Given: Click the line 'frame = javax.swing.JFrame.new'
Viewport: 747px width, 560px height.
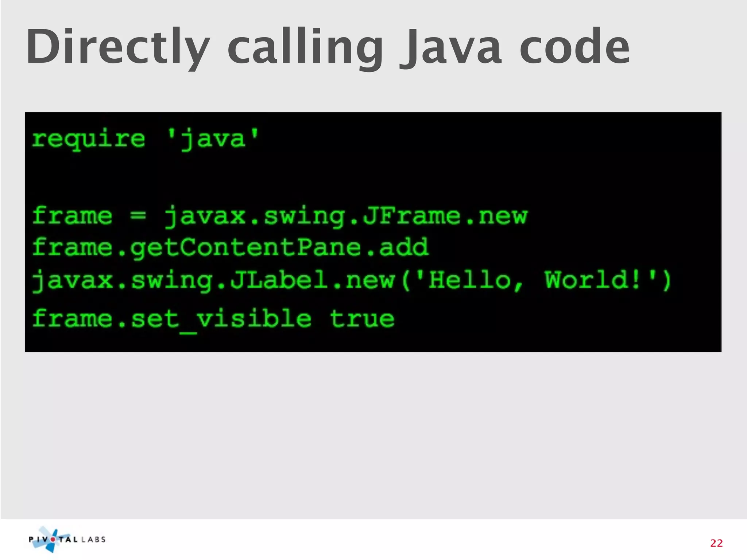Looking at the screenshot, I should click(x=280, y=216).
